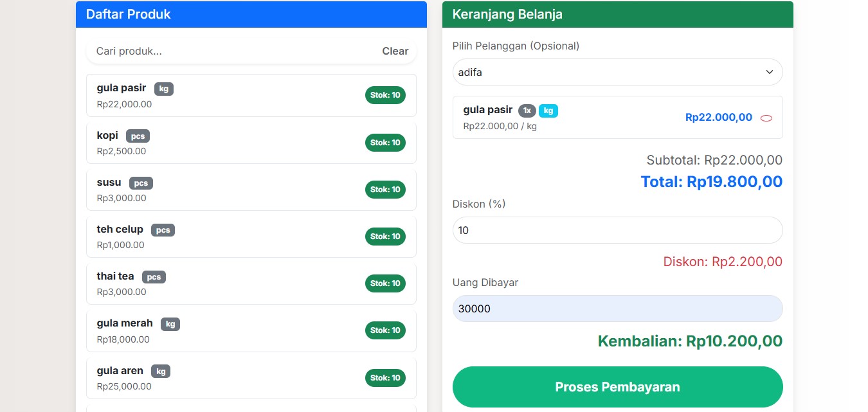Image resolution: width=868 pixels, height=412 pixels.
Task: Click the Daftar Produk panel header
Action: 251,14
